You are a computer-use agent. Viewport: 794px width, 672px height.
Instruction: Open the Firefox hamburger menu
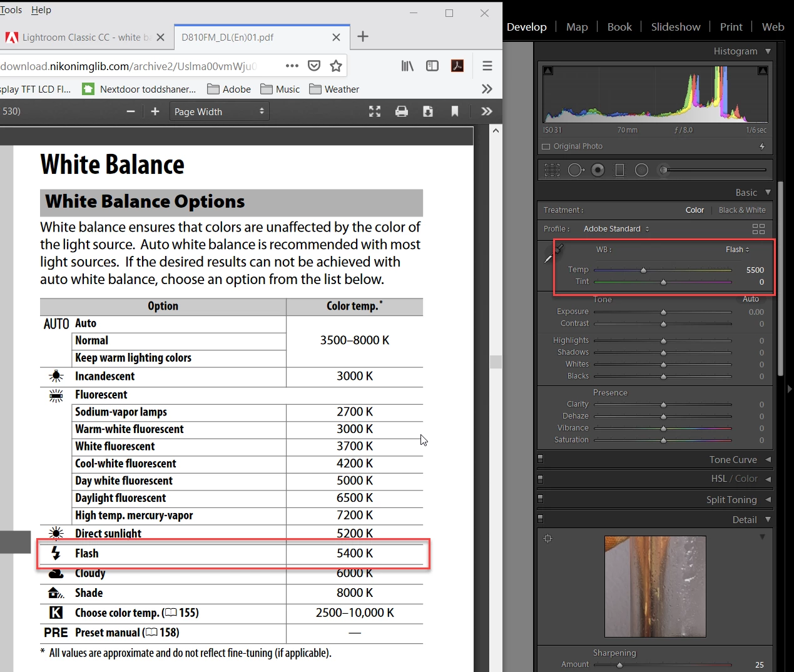[x=487, y=66]
